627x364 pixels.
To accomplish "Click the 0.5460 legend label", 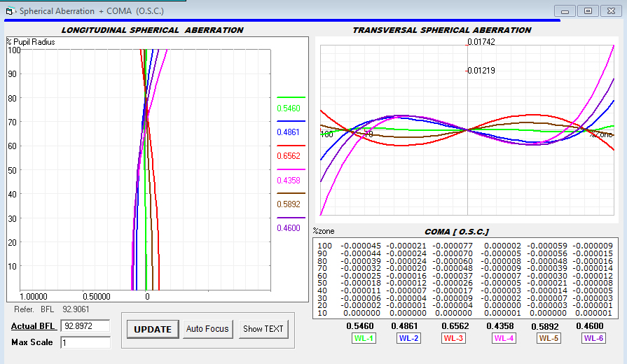I will 289,108.
